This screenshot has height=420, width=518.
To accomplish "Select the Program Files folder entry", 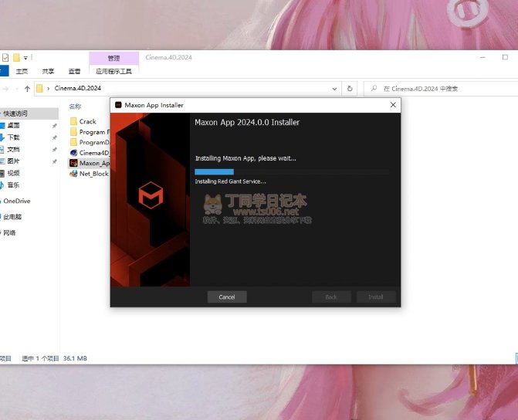I will [x=94, y=132].
